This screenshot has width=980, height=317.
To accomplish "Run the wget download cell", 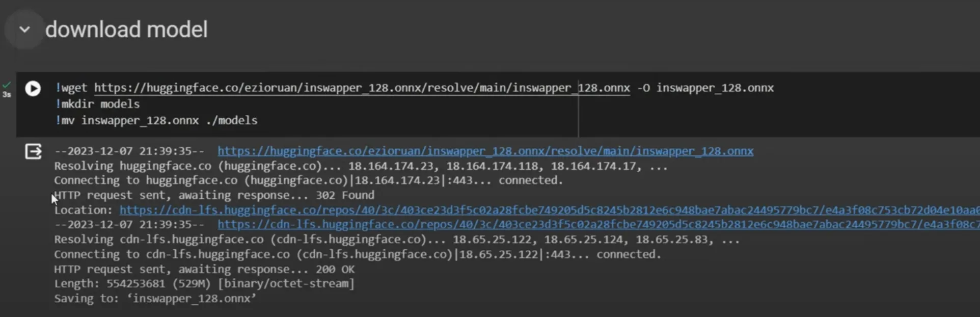I will tap(33, 89).
